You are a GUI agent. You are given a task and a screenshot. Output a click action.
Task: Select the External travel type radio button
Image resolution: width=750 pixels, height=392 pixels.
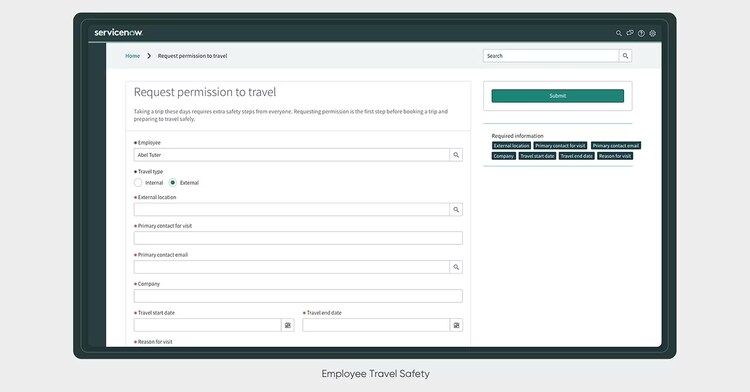[x=173, y=183]
